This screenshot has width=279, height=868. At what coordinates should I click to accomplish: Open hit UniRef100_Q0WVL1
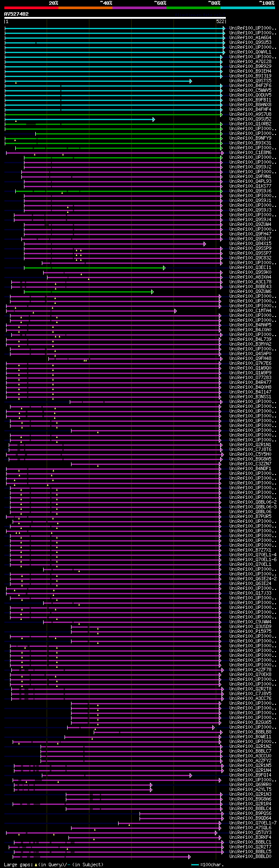click(x=250, y=52)
